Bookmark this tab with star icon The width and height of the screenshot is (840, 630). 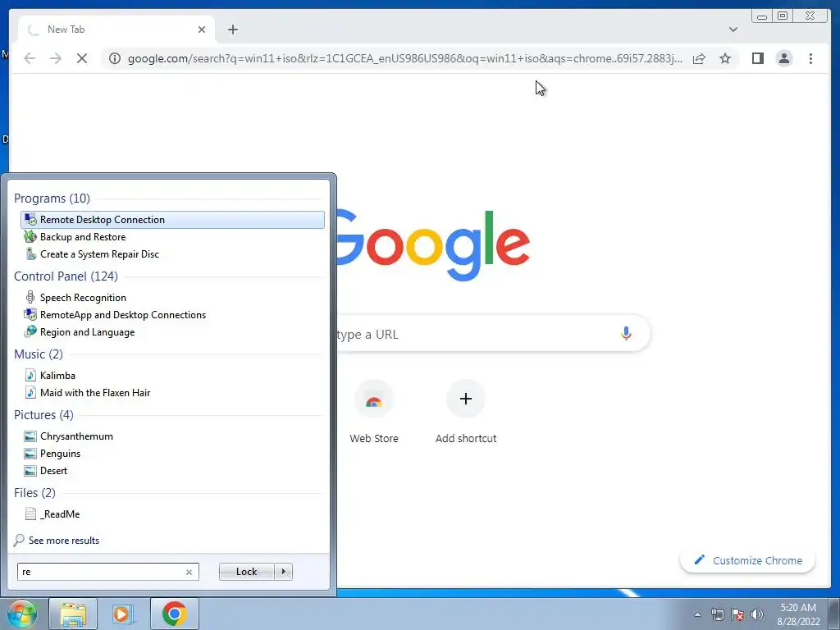pos(725,58)
